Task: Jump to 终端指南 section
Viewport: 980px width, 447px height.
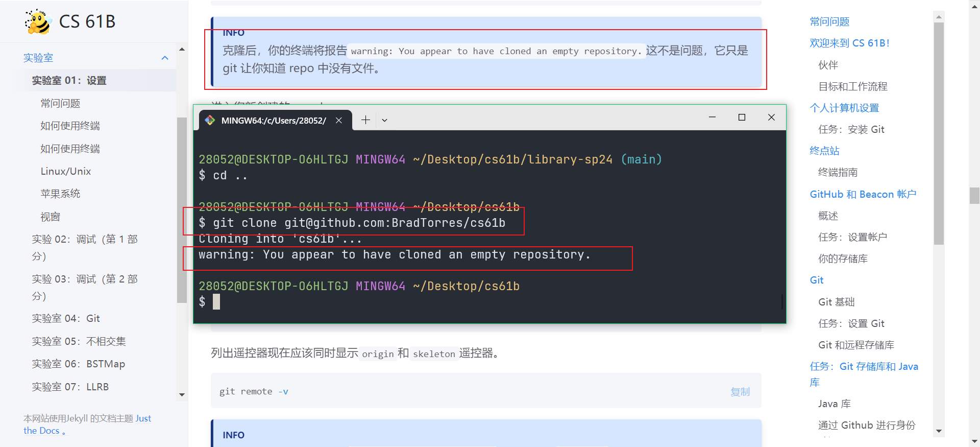Action: pos(838,172)
